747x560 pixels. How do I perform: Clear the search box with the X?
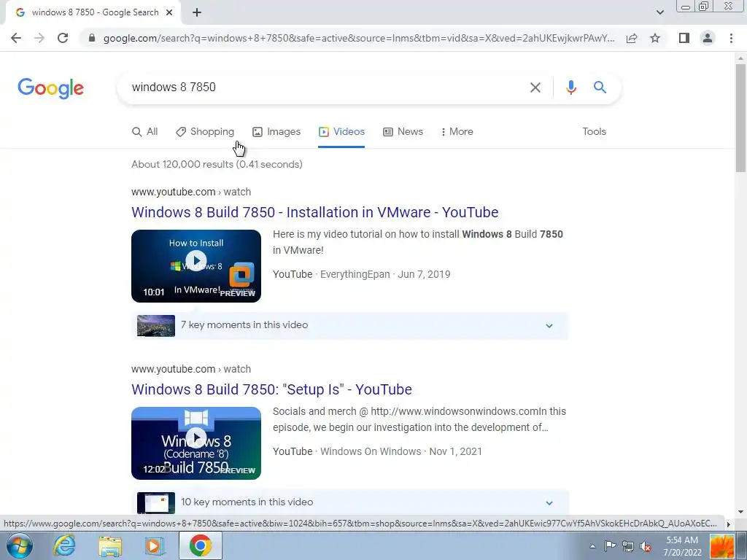coord(535,87)
